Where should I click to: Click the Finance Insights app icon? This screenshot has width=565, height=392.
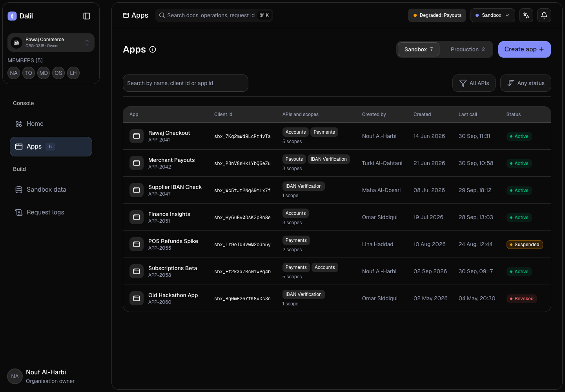pos(137,217)
